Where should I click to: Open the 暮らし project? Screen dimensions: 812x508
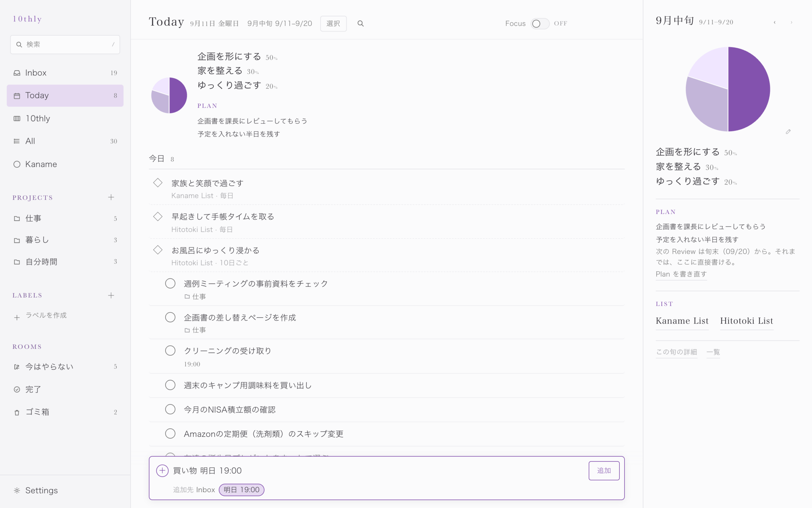tap(65, 240)
